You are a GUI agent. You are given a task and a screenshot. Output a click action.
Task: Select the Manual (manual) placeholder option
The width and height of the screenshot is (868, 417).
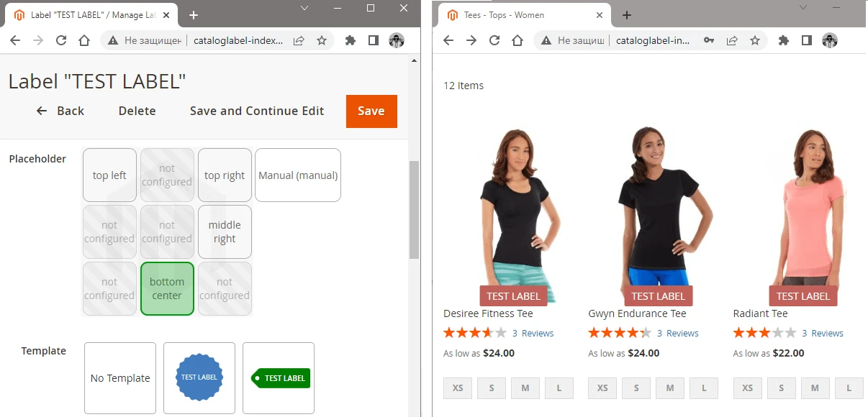click(298, 175)
